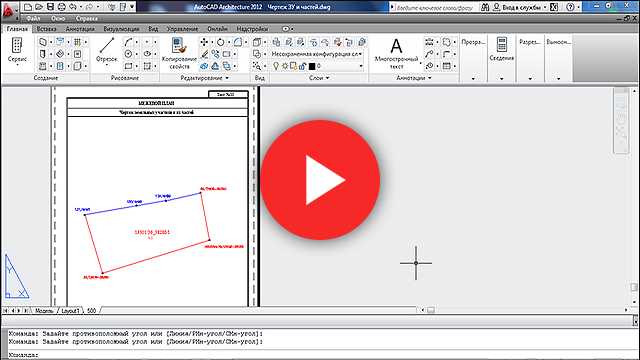Select the Многострочный текст tool
Image resolution: width=640 pixels, height=360 pixels.
pos(396,53)
